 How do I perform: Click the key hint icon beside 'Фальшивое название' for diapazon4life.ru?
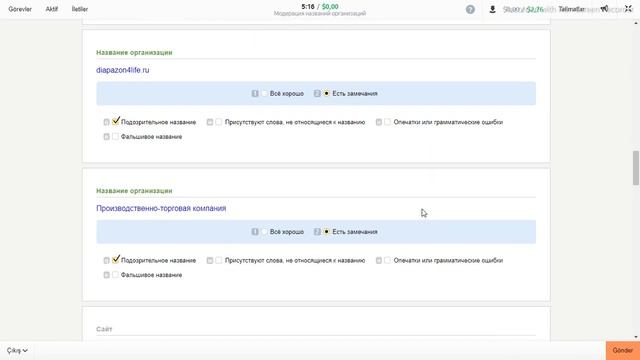107,137
